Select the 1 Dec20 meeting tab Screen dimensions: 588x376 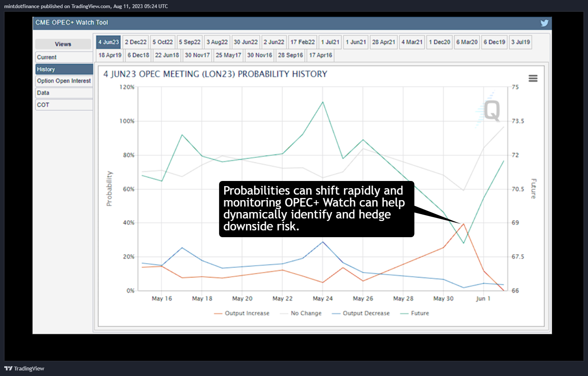click(439, 42)
